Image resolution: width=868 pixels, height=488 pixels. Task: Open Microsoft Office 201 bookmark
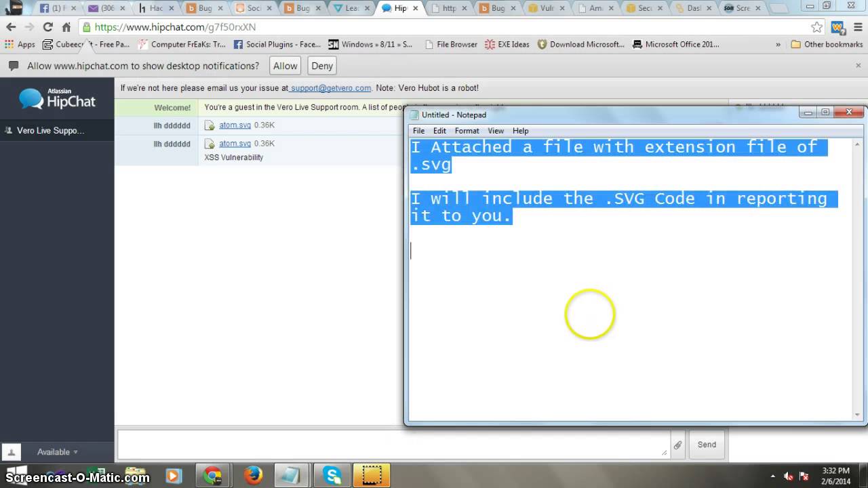pos(676,44)
